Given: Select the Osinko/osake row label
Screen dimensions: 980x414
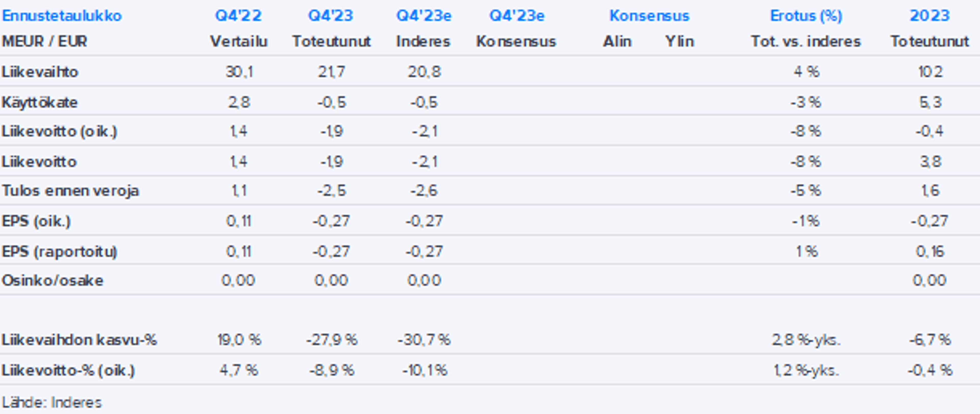Looking at the screenshot, I should pyautogui.click(x=53, y=281).
